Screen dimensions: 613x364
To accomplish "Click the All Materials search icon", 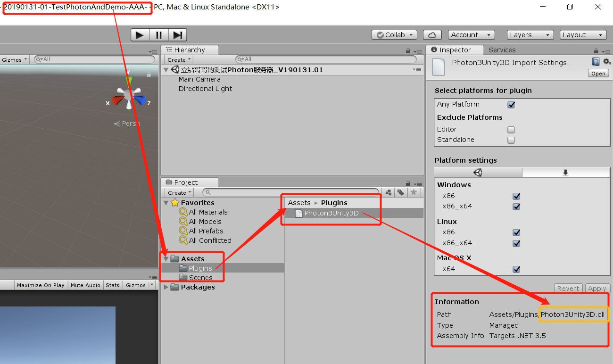I will (183, 212).
